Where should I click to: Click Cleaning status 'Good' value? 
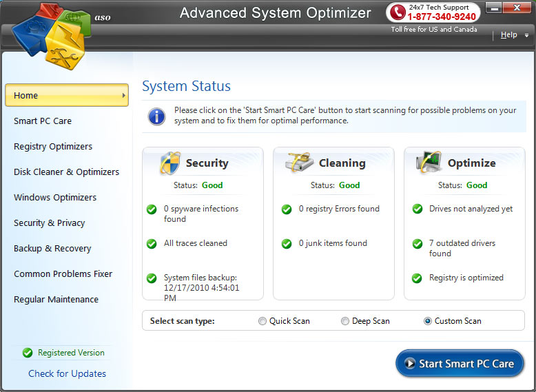pos(349,185)
